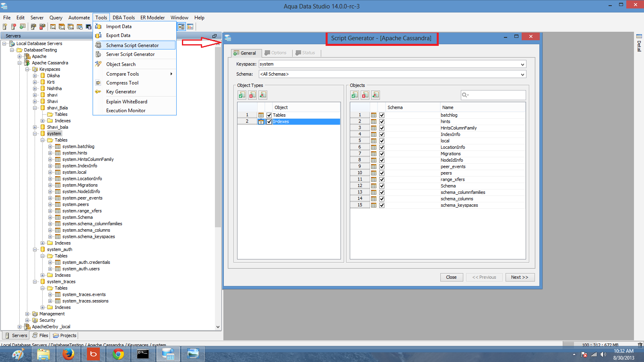Click the chart view icon in main toolbar
The image size is (644, 362).
click(x=190, y=27)
